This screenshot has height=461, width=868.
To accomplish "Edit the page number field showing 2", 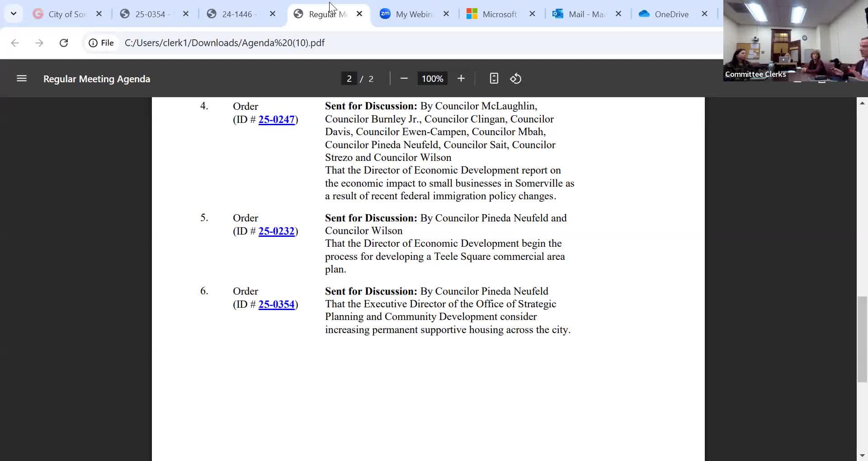I will (x=349, y=78).
